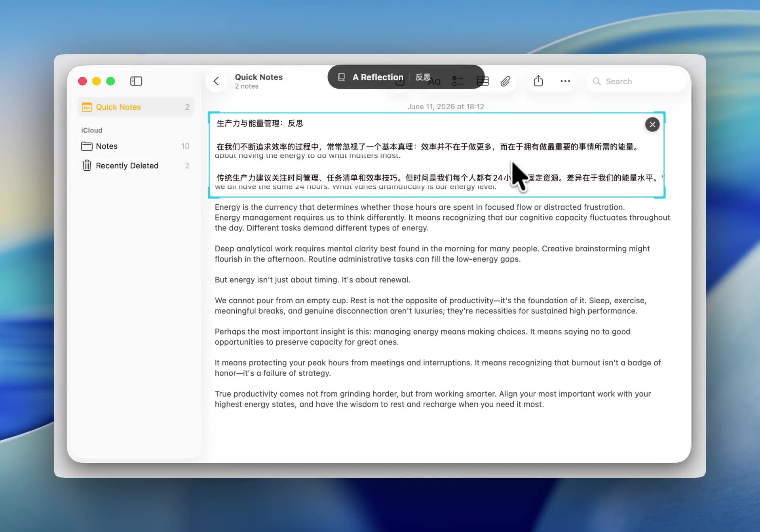Screen dimensions: 760x532
Task: Click the Aa text format icon
Action: [434, 82]
